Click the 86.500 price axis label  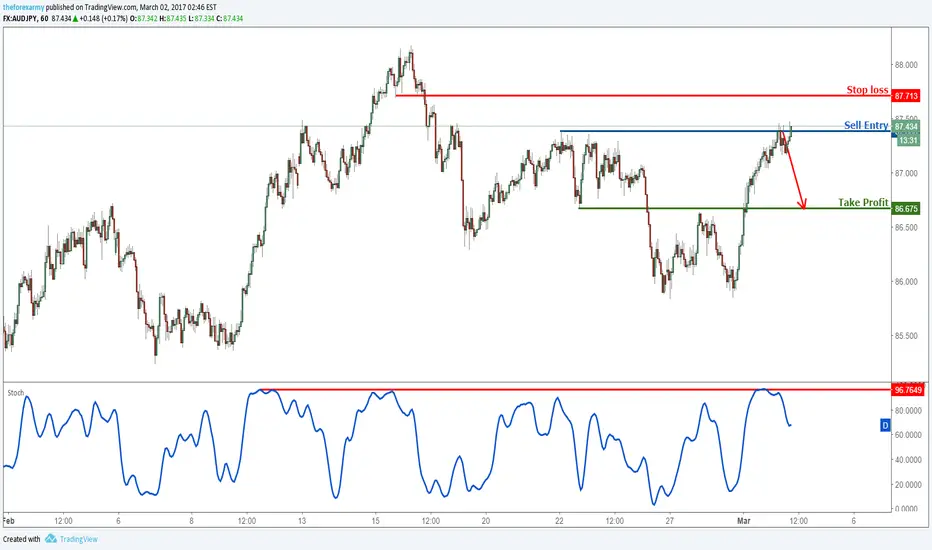click(906, 227)
